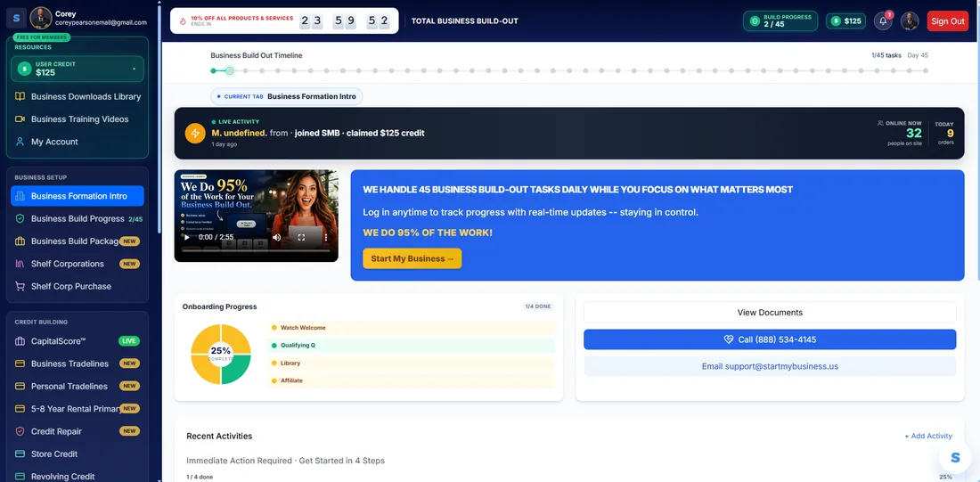Click the CapitalScore briefcase icon
Screen dimensions: 980x482
pyautogui.click(x=20, y=341)
